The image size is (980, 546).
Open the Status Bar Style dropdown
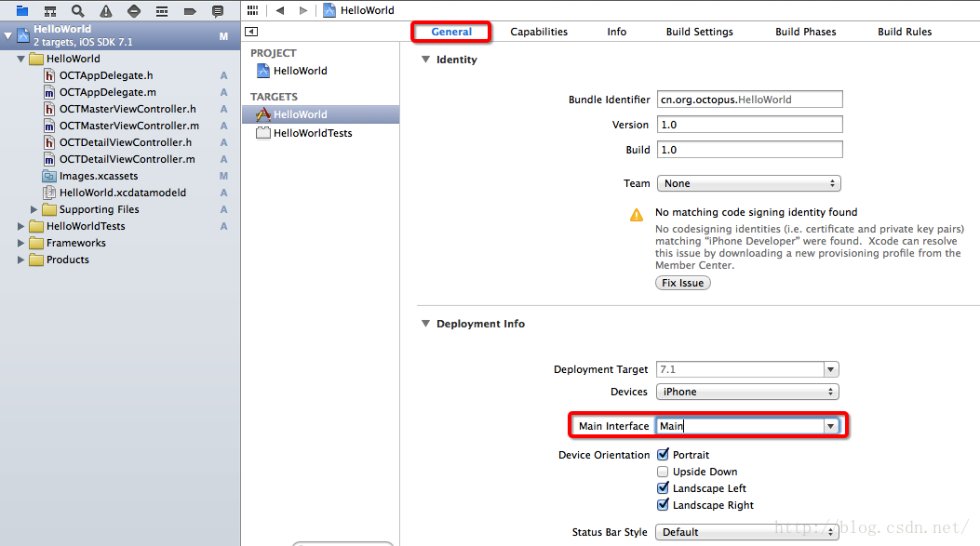(747, 532)
